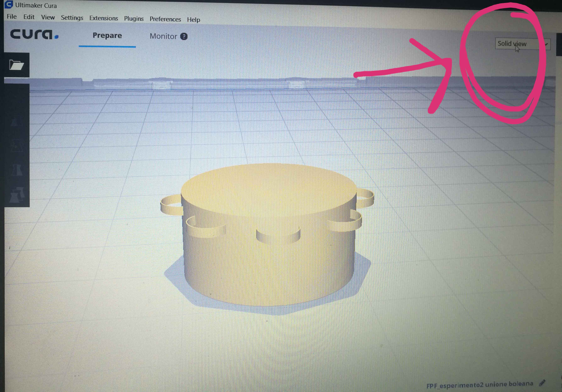Open the Help menu
Image resolution: width=562 pixels, height=392 pixels.
[x=193, y=20]
